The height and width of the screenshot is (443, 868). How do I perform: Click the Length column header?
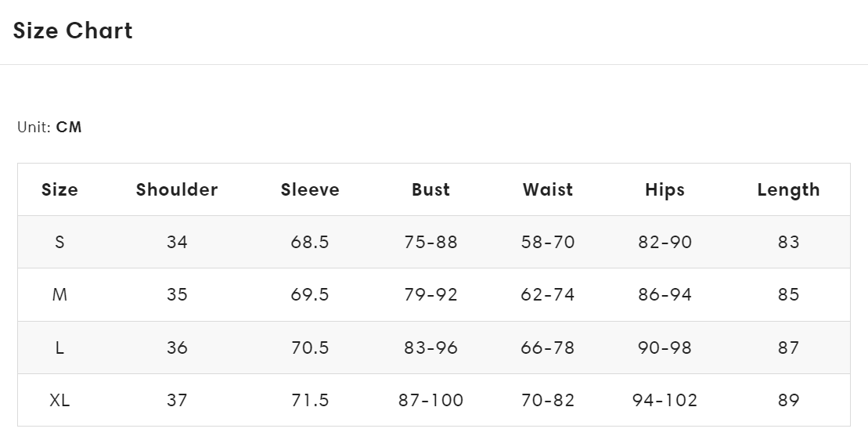pos(788,190)
